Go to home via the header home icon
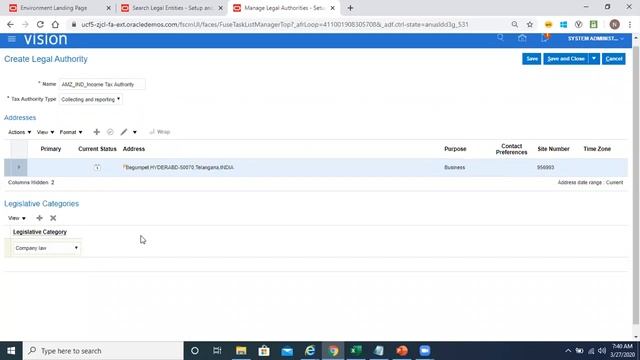The height and width of the screenshot is (360, 640). [x=522, y=38]
